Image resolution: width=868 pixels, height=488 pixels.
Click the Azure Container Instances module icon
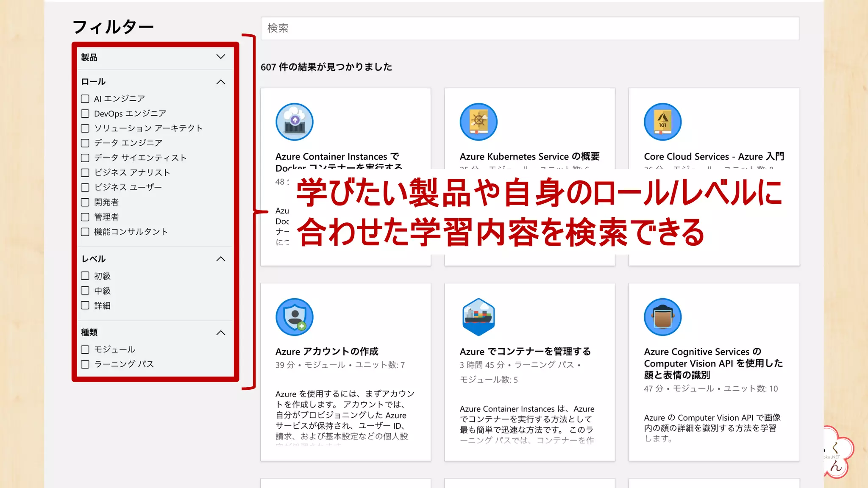294,122
